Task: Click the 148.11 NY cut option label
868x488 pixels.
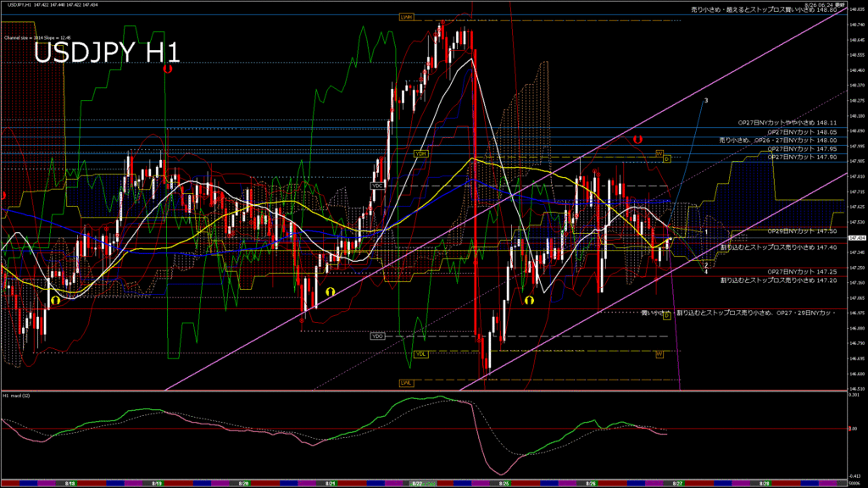Action: click(x=787, y=123)
